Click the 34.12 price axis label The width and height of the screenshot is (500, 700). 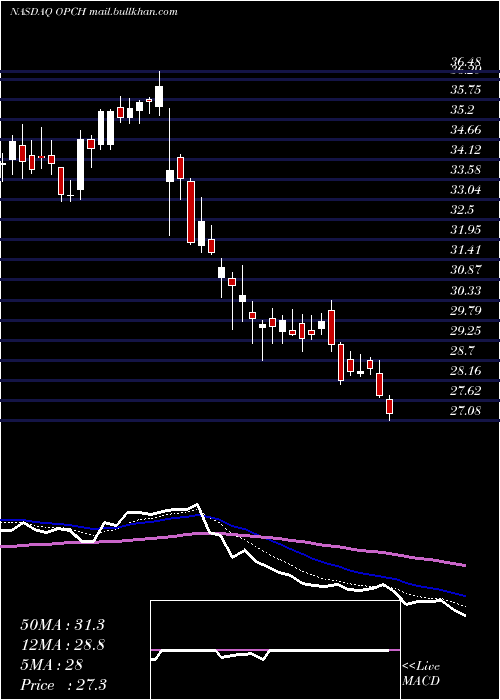tap(465, 150)
